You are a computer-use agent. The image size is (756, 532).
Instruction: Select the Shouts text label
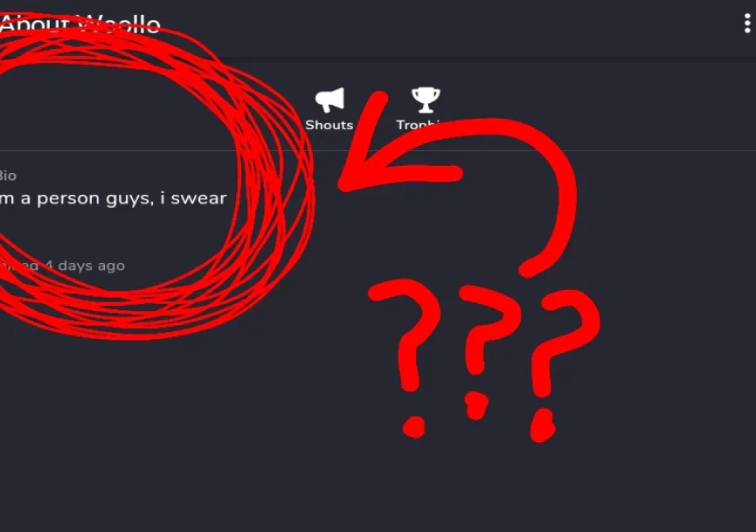[329, 125]
